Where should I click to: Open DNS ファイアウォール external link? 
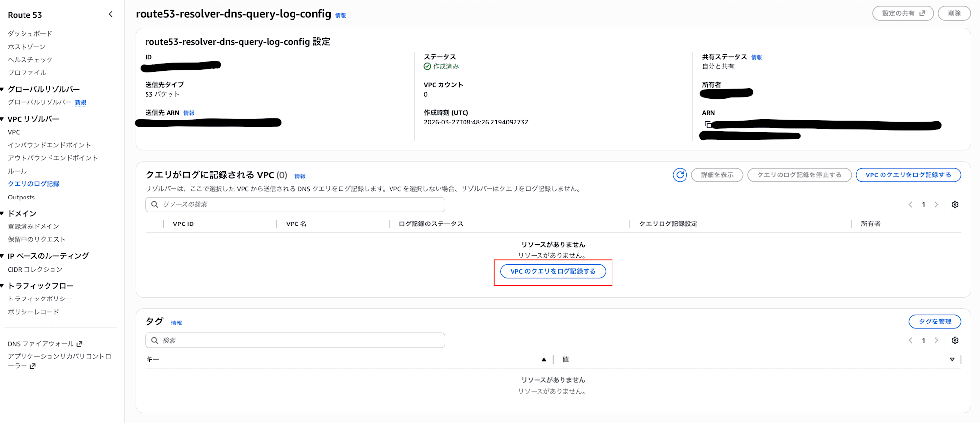coord(45,344)
